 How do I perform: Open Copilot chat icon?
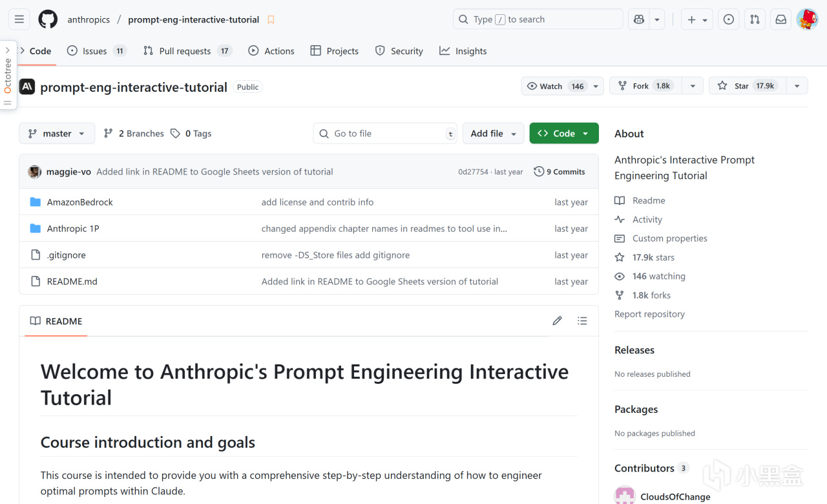tap(639, 19)
